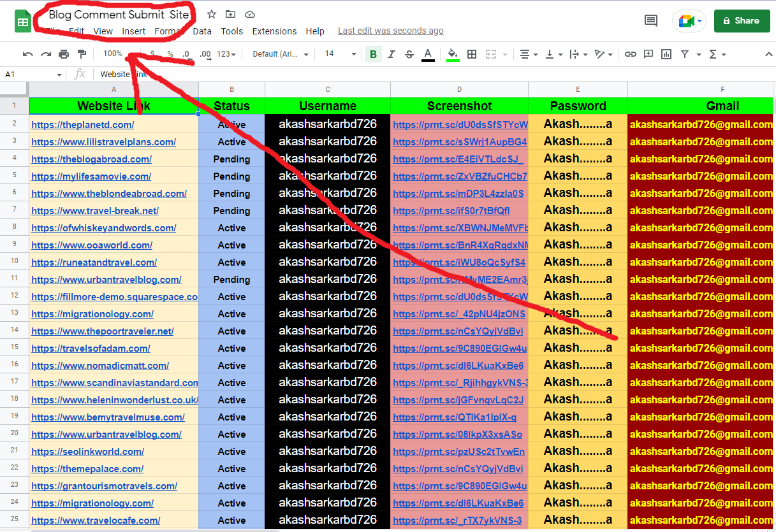This screenshot has height=532, width=776.
Task: Click inside the Name Box showing A1
Action: point(24,74)
